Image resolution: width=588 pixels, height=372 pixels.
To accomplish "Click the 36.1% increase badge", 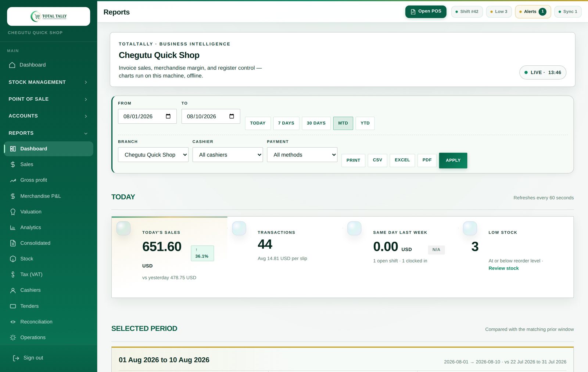I will pos(202,253).
